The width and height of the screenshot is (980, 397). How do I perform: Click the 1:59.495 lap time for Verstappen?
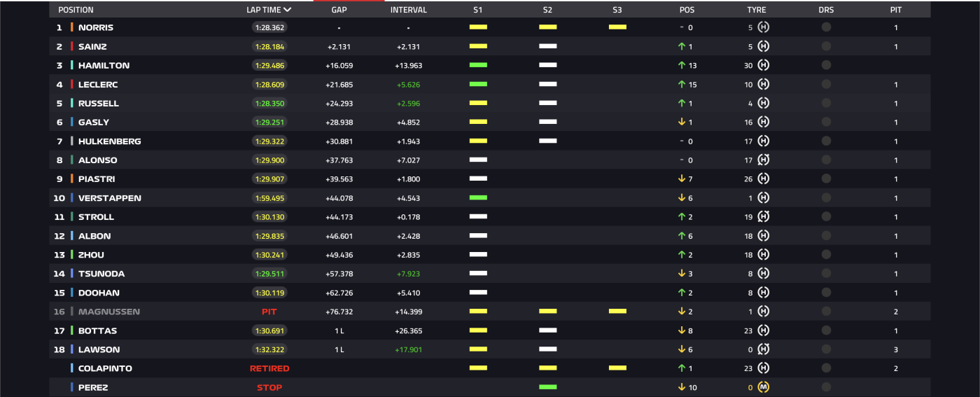pyautogui.click(x=269, y=197)
